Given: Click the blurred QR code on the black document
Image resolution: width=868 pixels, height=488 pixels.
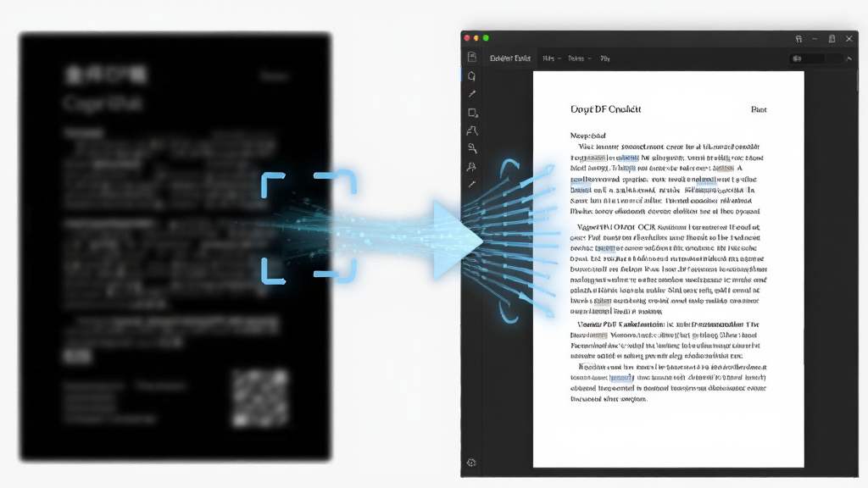Looking at the screenshot, I should click(260, 398).
